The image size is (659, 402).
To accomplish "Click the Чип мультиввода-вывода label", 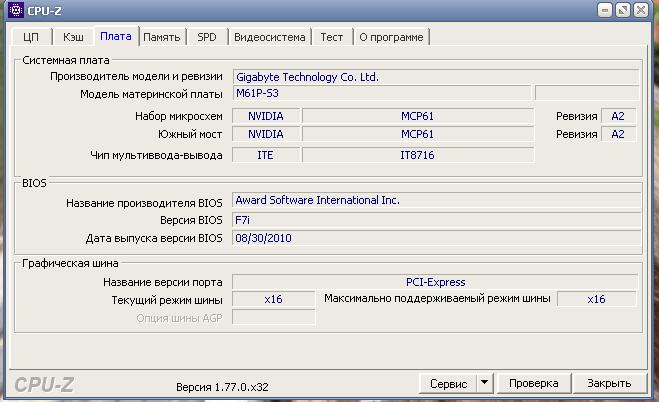I will pos(156,155).
